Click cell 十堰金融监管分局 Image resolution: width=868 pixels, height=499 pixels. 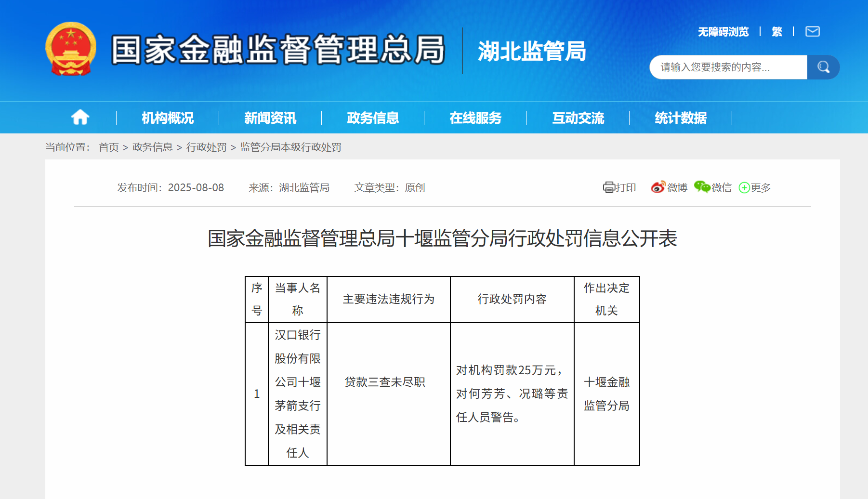607,394
